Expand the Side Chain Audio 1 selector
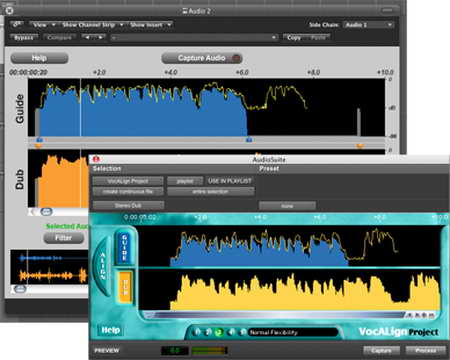450x360 pixels. (368, 25)
